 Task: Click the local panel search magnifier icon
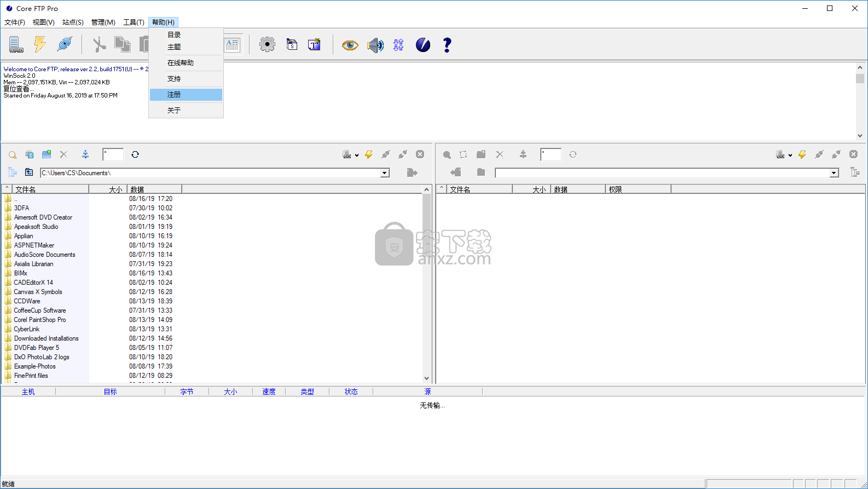click(x=13, y=155)
